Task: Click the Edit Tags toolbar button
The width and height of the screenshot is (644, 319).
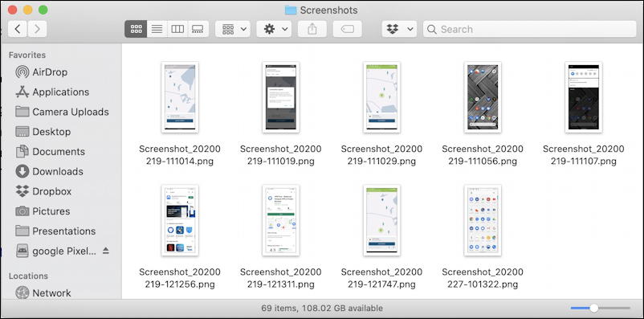Action: click(348, 29)
